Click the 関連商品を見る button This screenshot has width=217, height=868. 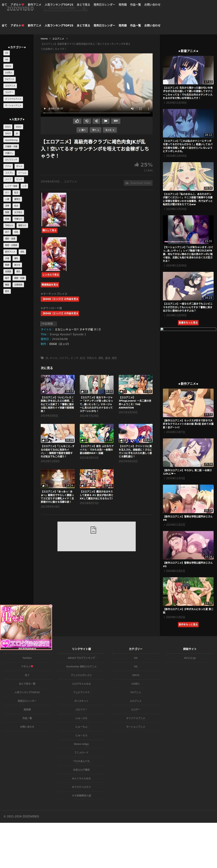pyautogui.click(x=50, y=285)
